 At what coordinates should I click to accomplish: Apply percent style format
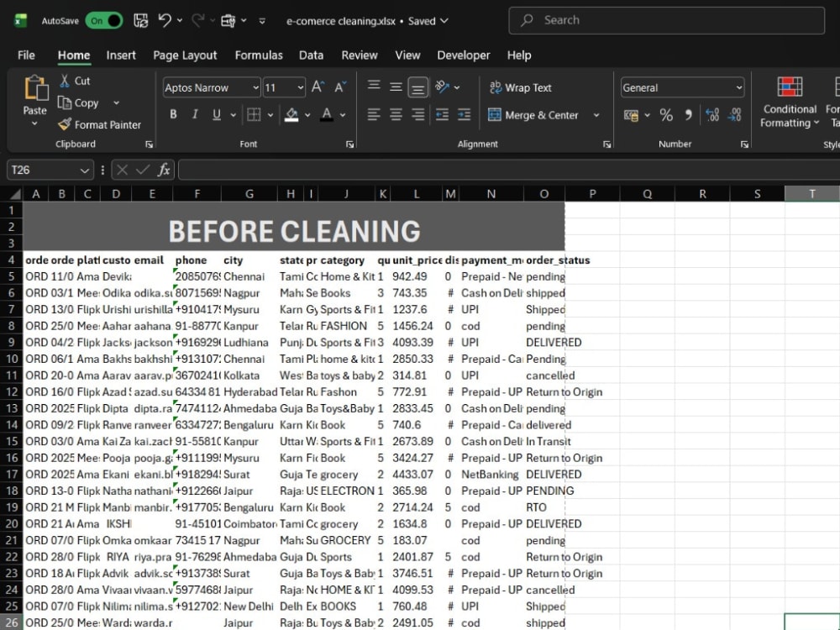(x=666, y=114)
